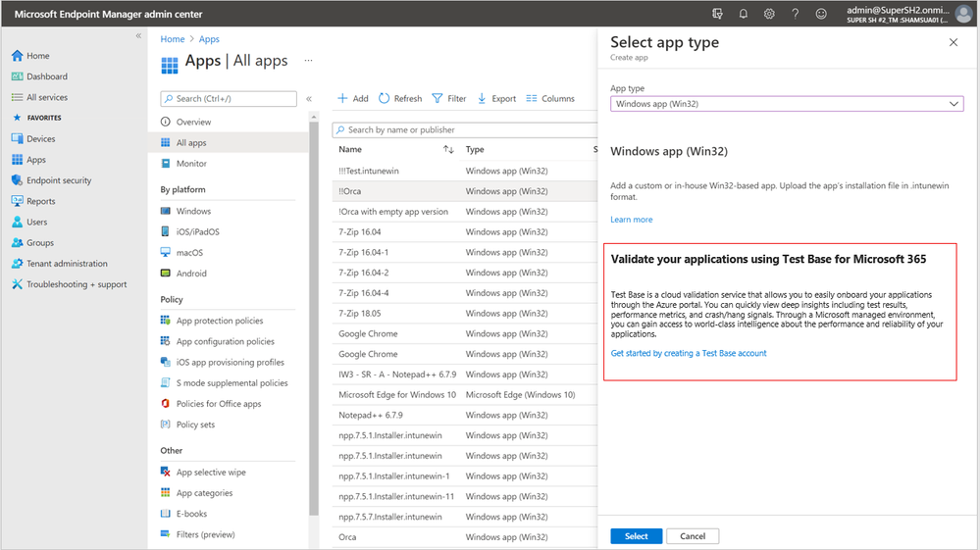Open the notifications bell icon
This screenshot has height=550, width=980.
click(x=744, y=14)
